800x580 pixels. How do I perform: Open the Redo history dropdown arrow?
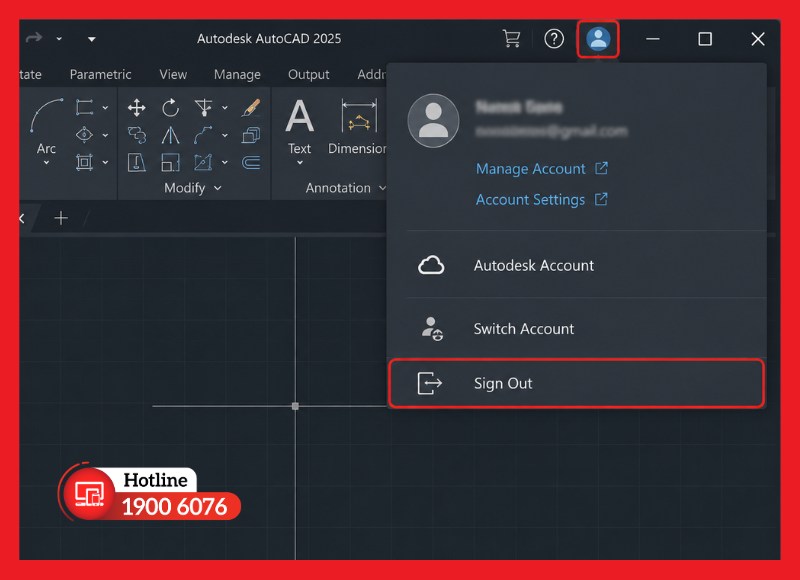(x=59, y=39)
